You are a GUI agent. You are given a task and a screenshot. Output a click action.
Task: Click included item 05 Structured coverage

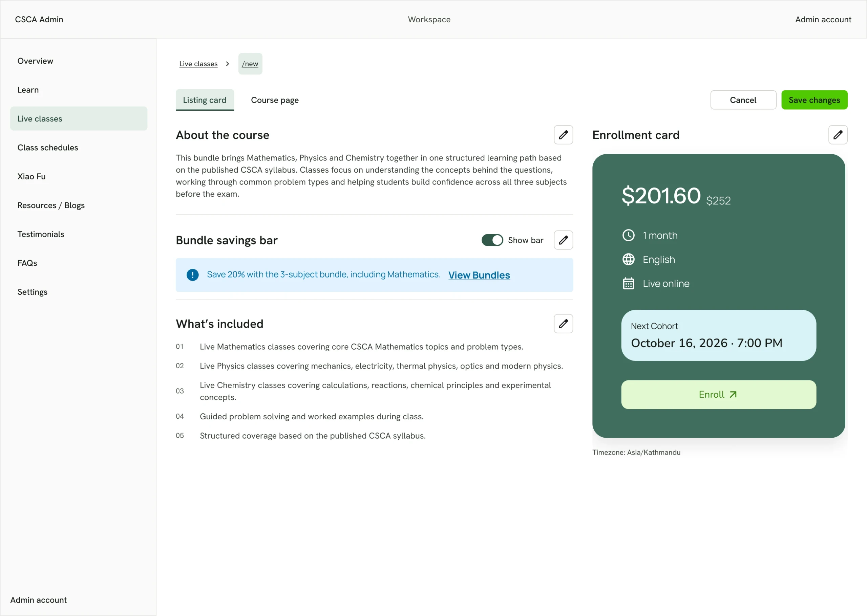point(313,436)
